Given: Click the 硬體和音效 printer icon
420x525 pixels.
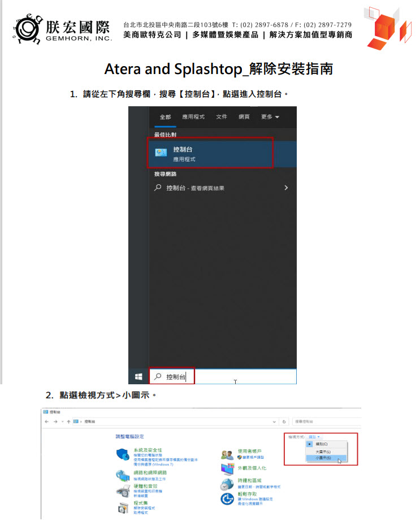Looking at the screenshot, I should point(123,489).
